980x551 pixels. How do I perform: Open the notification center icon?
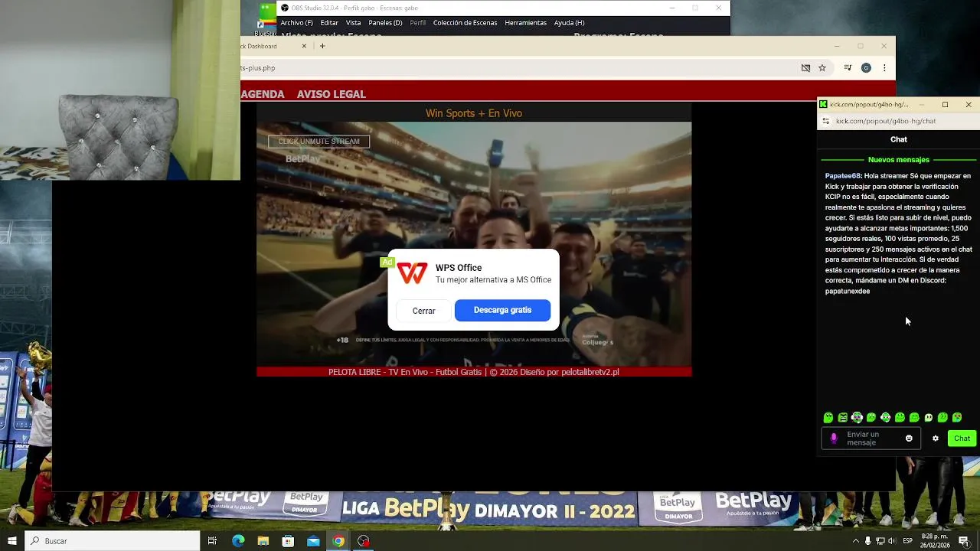click(x=964, y=541)
